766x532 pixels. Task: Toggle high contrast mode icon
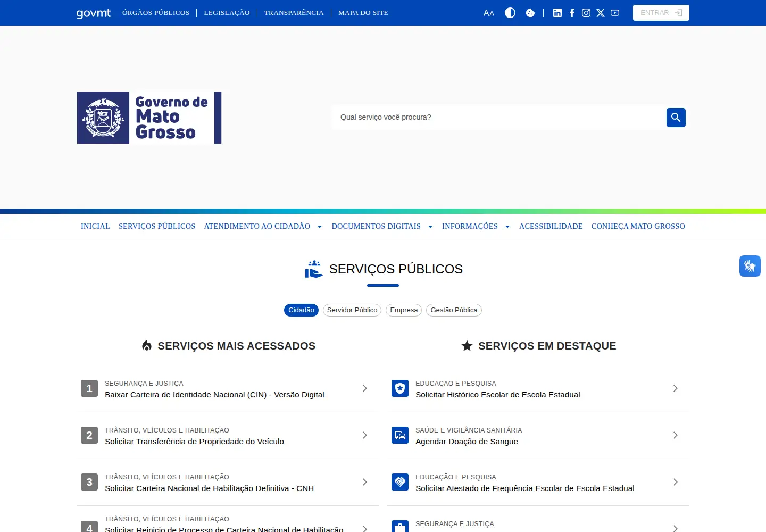pos(510,13)
